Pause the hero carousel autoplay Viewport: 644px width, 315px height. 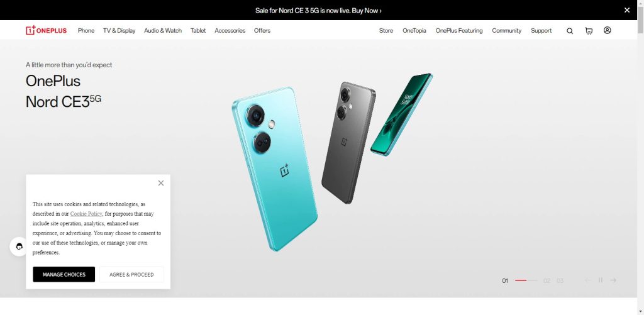[601, 280]
